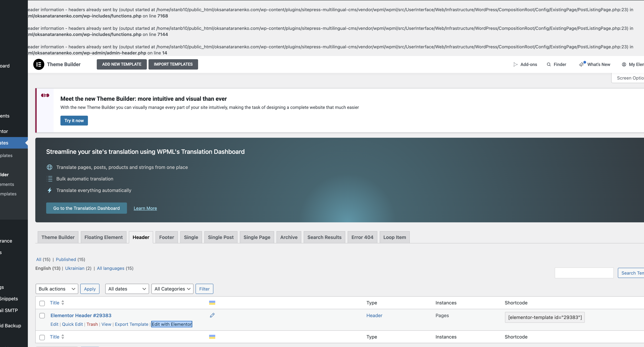The image size is (644, 347).
Task: Click the globe icon in WPML banner
Action: 50,167
